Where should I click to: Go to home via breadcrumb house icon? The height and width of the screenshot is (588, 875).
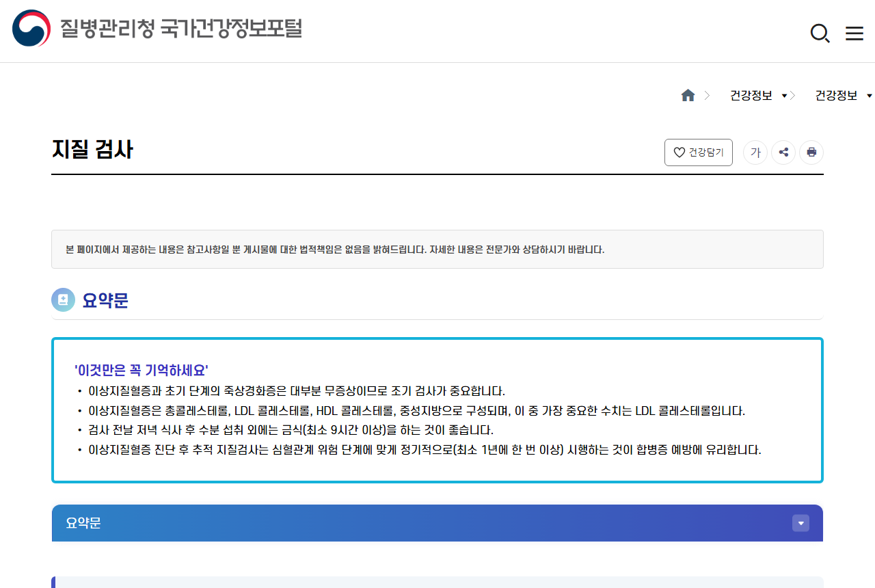coord(688,96)
